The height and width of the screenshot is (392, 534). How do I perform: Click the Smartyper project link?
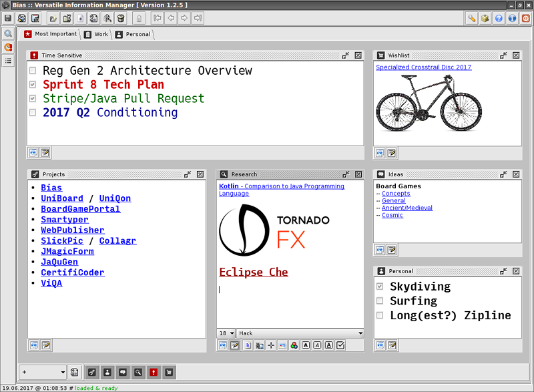(x=65, y=220)
